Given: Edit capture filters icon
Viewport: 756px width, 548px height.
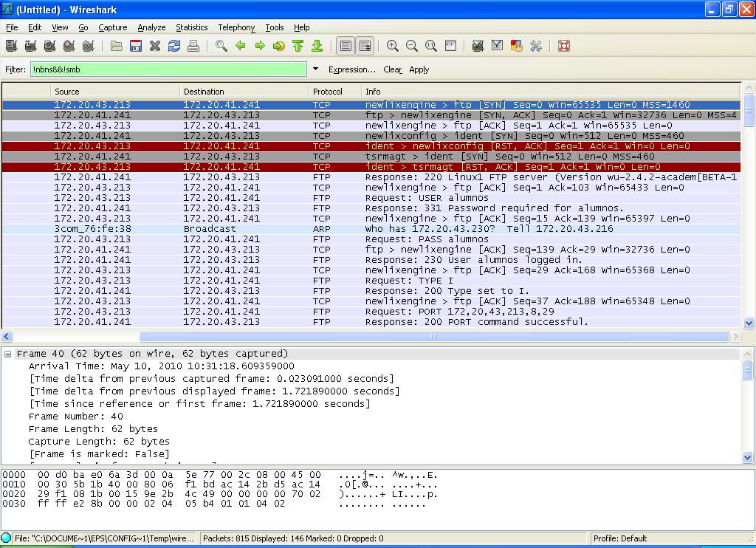Looking at the screenshot, I should pyautogui.click(x=478, y=46).
